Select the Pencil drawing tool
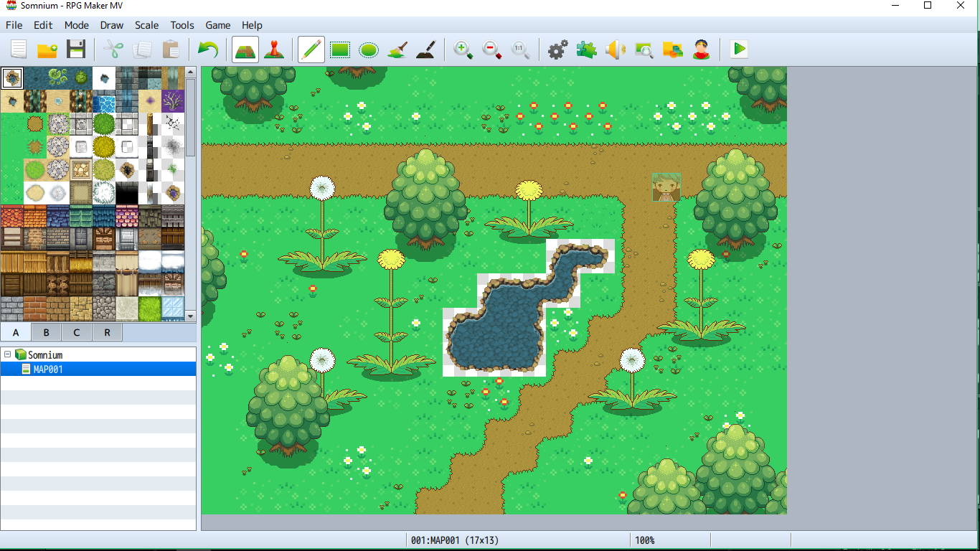 [311, 50]
